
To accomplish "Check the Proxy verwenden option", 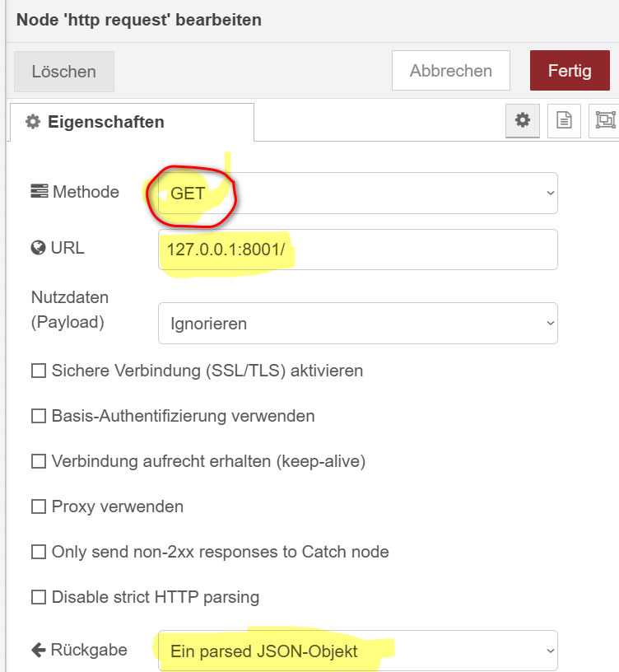I will pyautogui.click(x=39, y=506).
